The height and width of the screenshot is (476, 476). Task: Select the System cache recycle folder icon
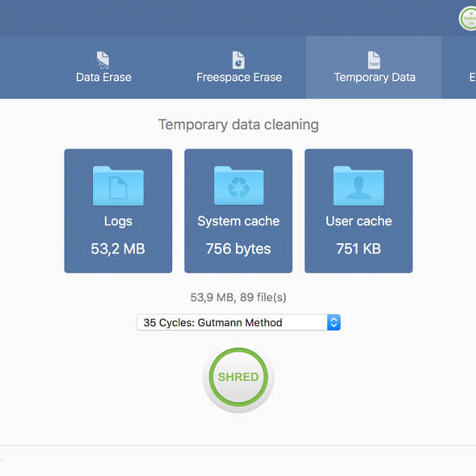[x=239, y=186]
